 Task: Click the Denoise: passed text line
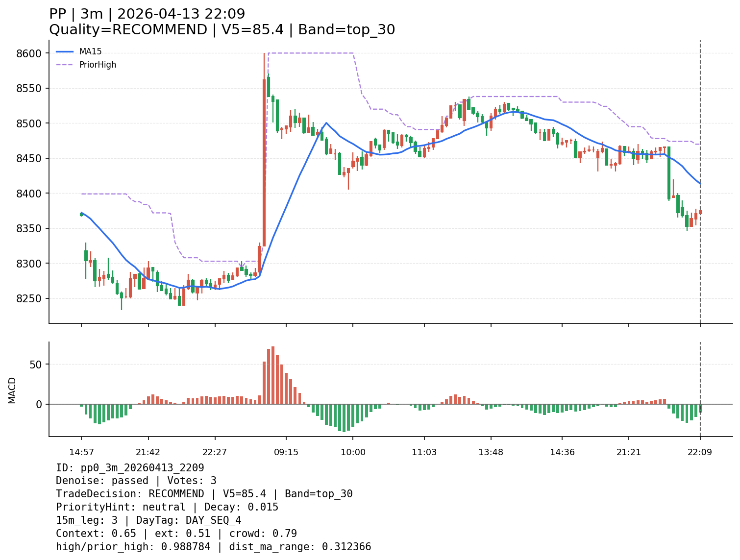click(x=136, y=481)
